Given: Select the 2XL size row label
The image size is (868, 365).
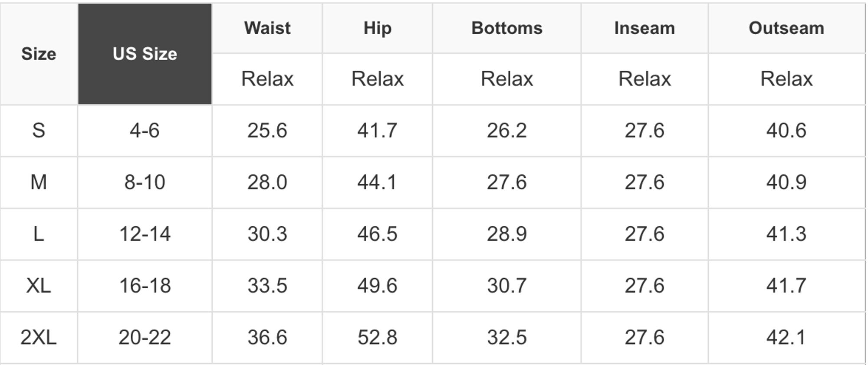Looking at the screenshot, I should click(39, 337).
